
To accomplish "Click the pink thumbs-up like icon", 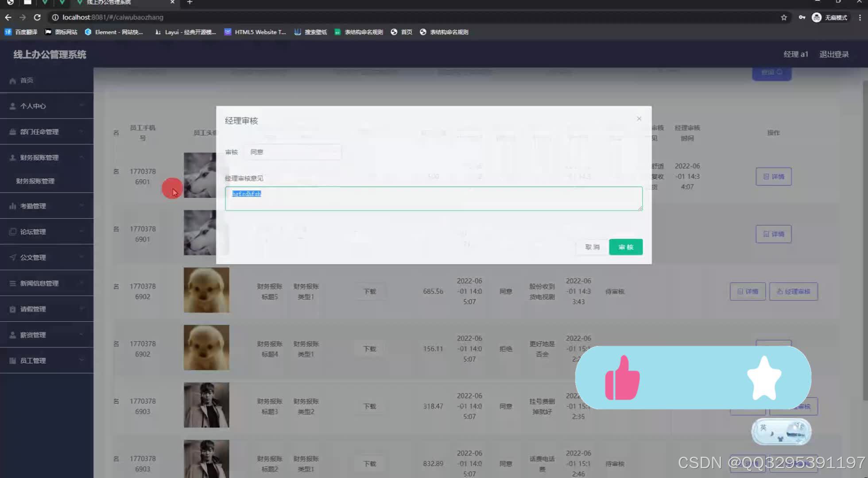I will pos(622,378).
